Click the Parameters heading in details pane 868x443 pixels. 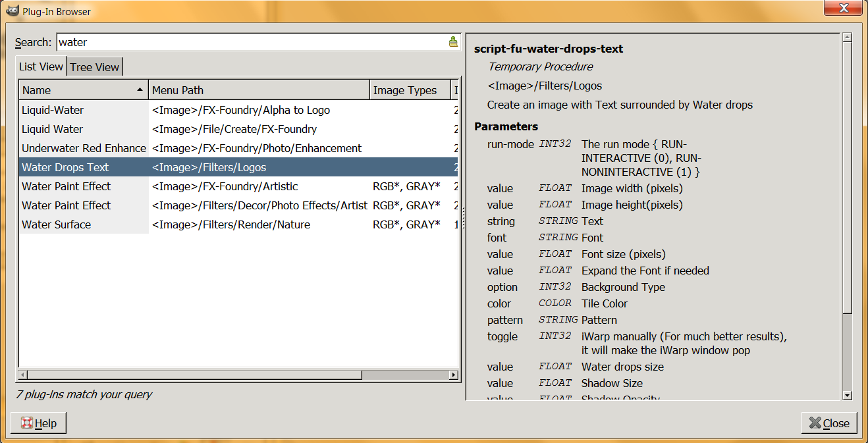click(506, 126)
